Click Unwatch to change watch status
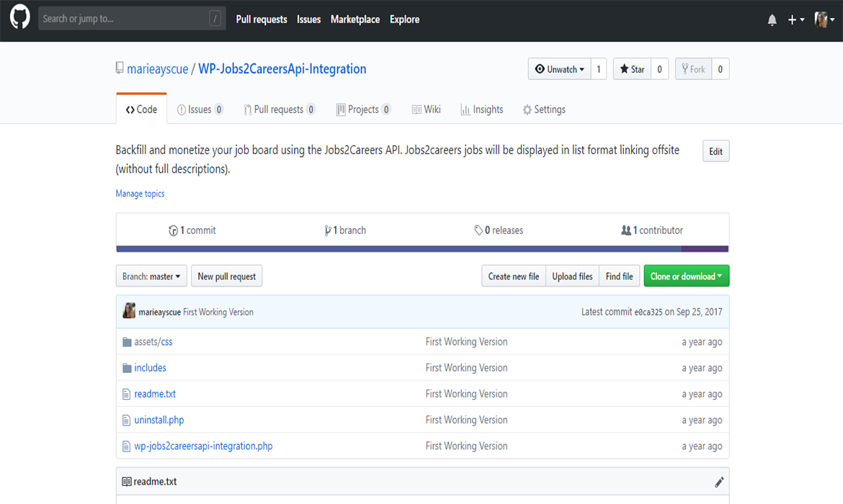This screenshot has height=504, width=843. point(559,68)
